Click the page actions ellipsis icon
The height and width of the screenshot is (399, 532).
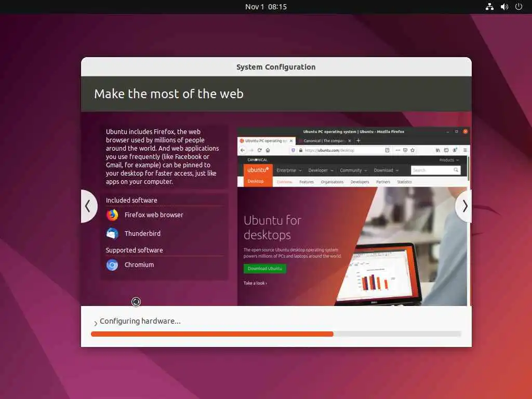(x=397, y=150)
